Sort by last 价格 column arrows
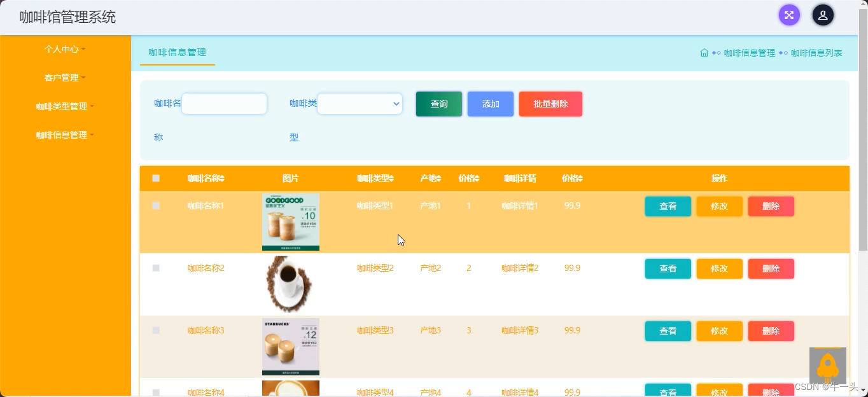 click(580, 179)
